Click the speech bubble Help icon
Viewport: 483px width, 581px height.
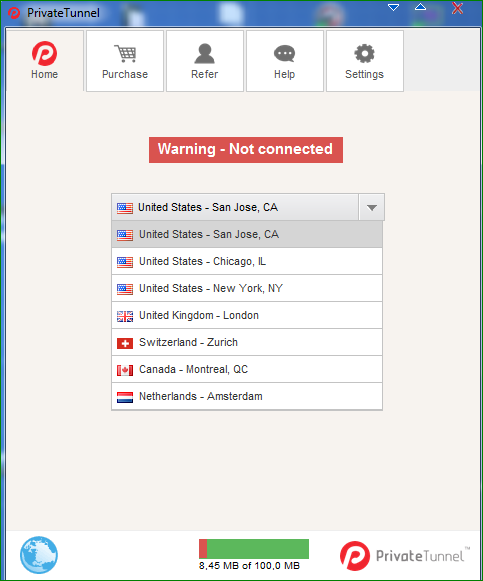coord(284,54)
